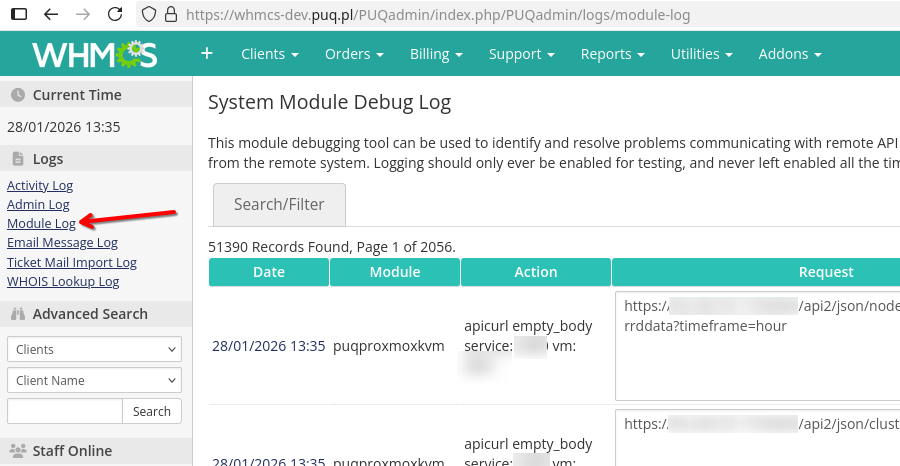Expand the Client Name field selector
Image resolution: width=900 pixels, height=466 pixels.
pyautogui.click(x=95, y=380)
